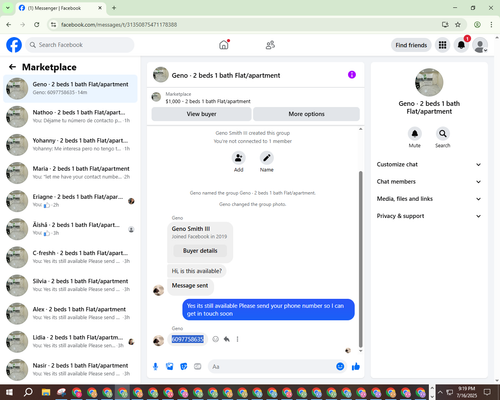Go back using Marketplace back arrow
Viewport: 500px width, 400px height.
pos(12,67)
